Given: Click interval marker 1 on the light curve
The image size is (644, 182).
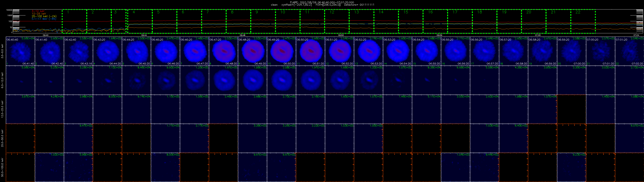Looking at the screenshot, I should (x=68, y=12).
